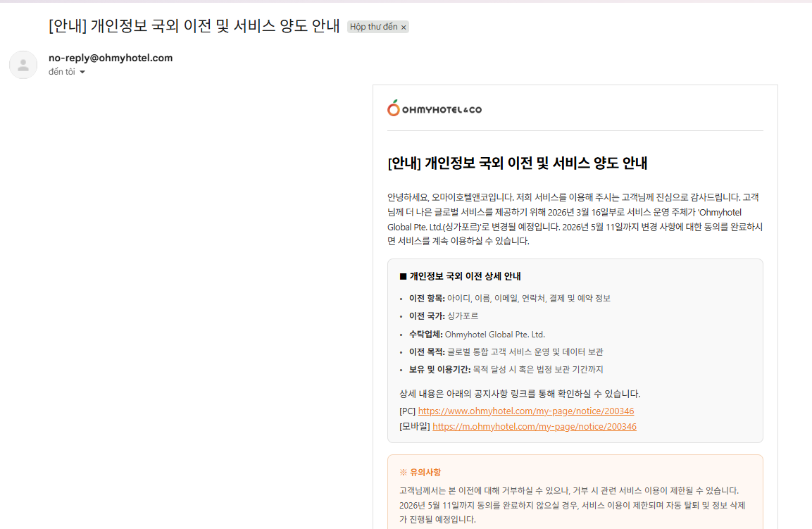The width and height of the screenshot is (812, 529).
Task: Click the 유의사항 notice heading
Action: (420, 472)
